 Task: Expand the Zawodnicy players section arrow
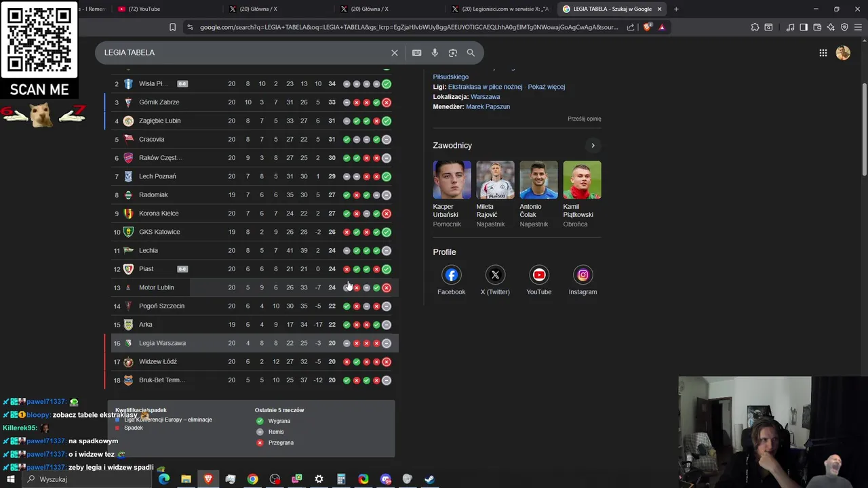(x=593, y=145)
